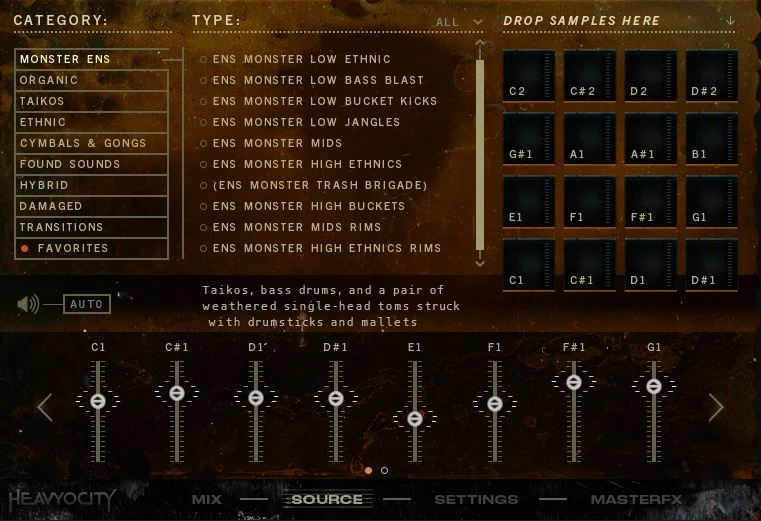Select the D#2 sample pad

[x=711, y=75]
